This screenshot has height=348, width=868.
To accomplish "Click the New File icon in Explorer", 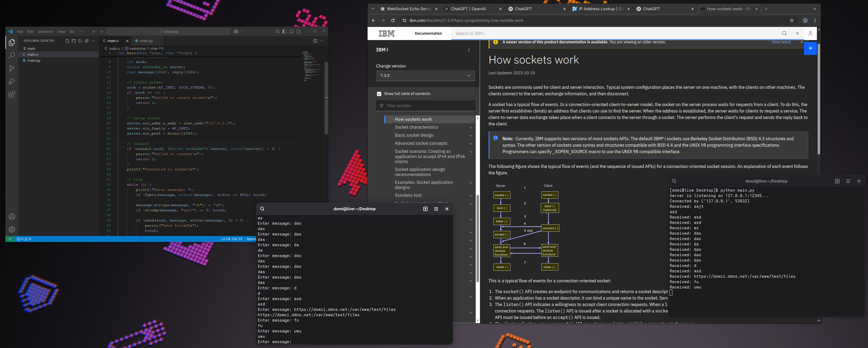I will 67,41.
